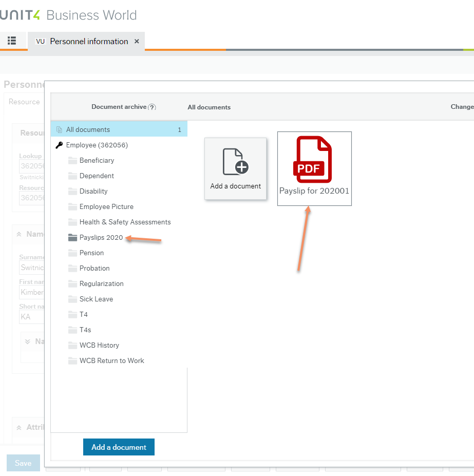474x476 pixels.
Task: Open the Beneficiary folder
Action: tap(97, 160)
